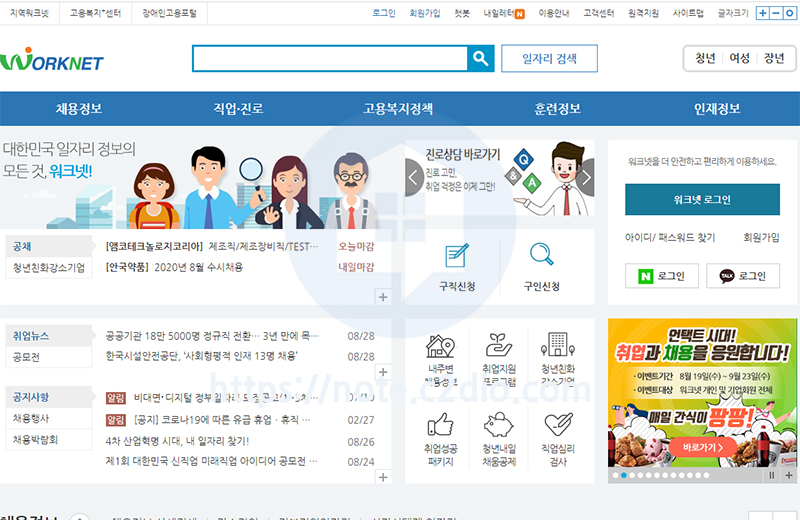The image size is (800, 520).
Task: Open 사이트맵 link
Action: point(688,13)
